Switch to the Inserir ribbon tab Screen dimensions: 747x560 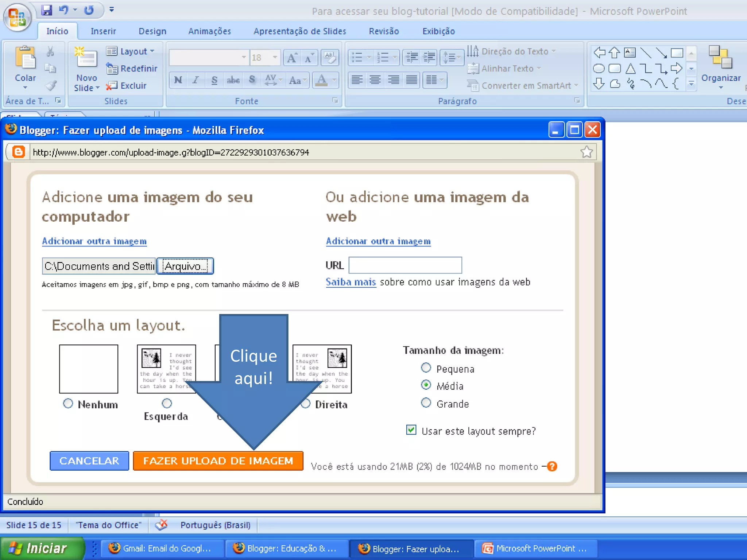[x=103, y=31]
